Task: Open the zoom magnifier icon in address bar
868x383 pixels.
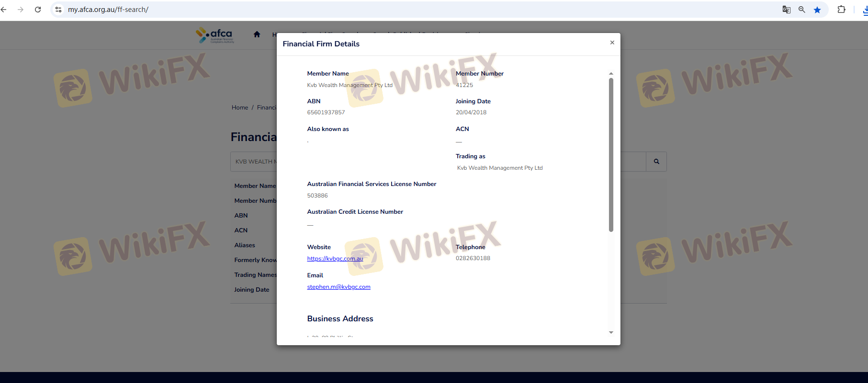Action: coord(802,10)
